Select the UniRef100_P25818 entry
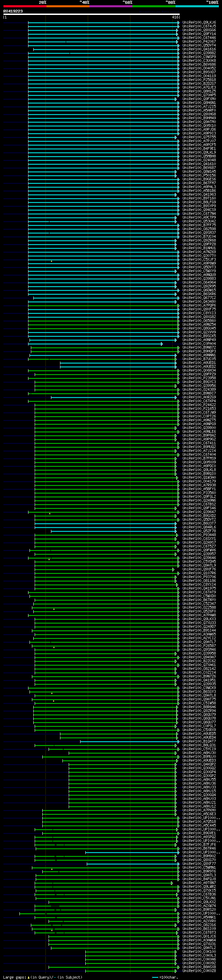 pyautogui.click(x=199, y=80)
